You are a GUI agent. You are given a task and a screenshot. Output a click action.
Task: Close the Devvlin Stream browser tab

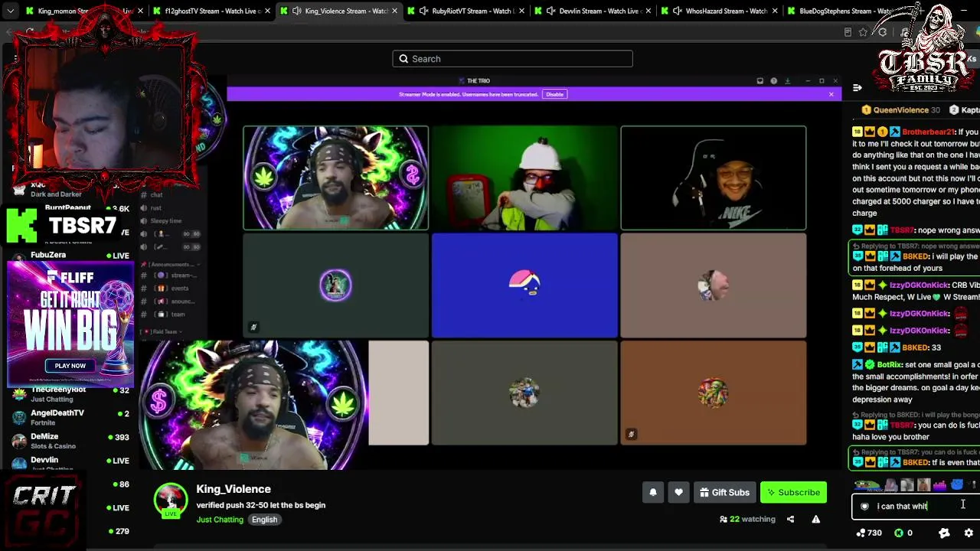point(648,11)
